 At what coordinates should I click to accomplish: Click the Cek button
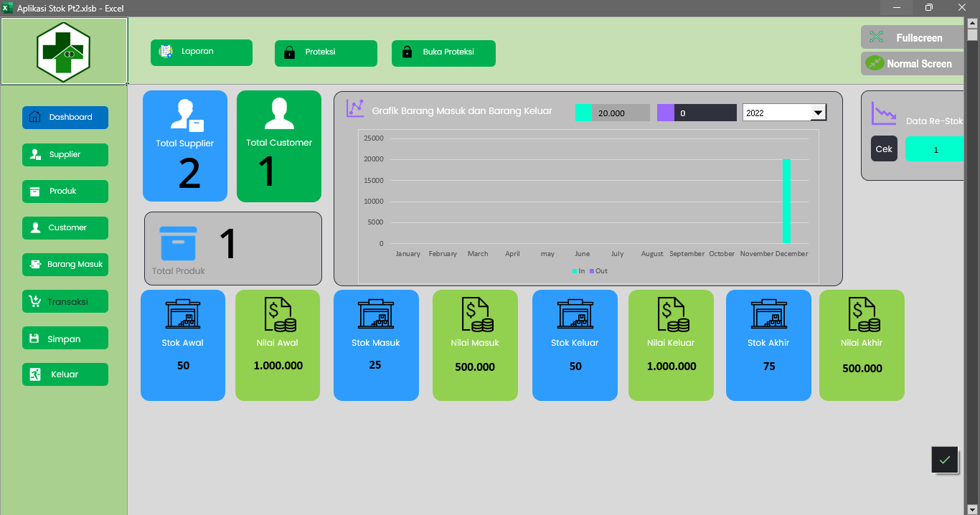click(x=884, y=149)
